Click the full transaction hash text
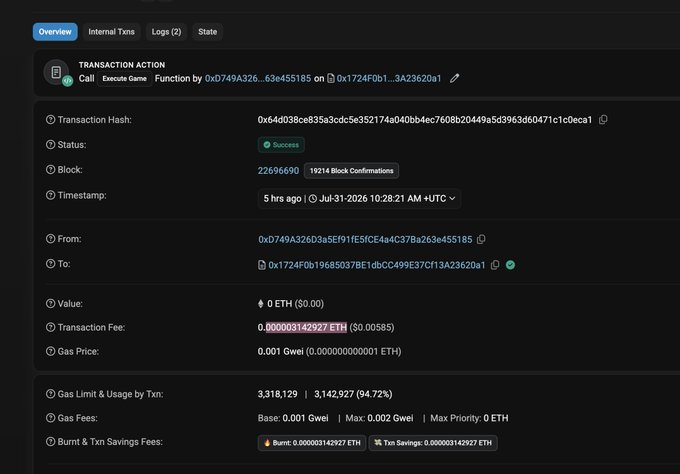This screenshot has width=680, height=474. point(425,120)
